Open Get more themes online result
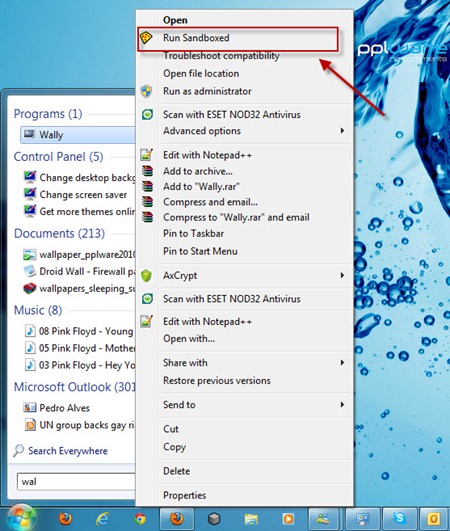The image size is (450, 531). coord(87,212)
